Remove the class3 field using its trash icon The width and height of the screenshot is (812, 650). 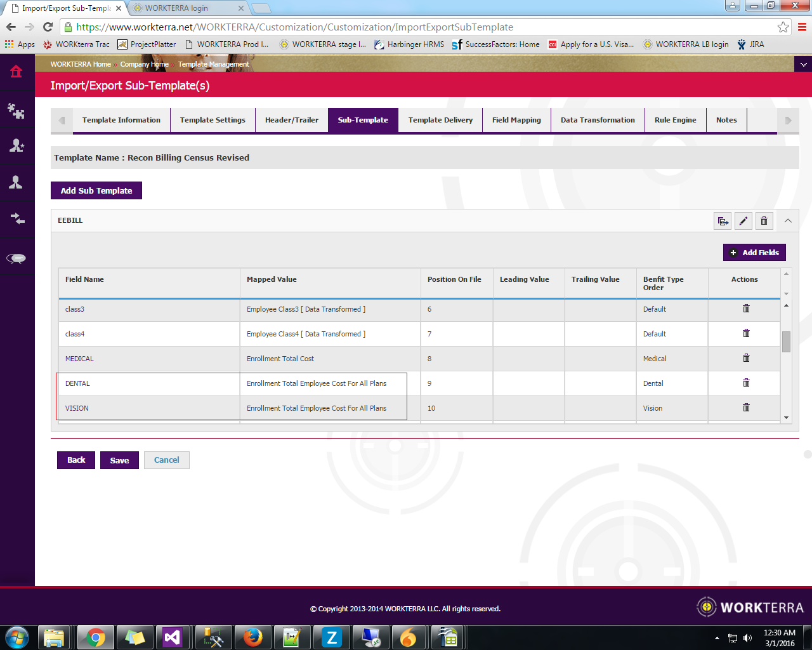point(745,308)
